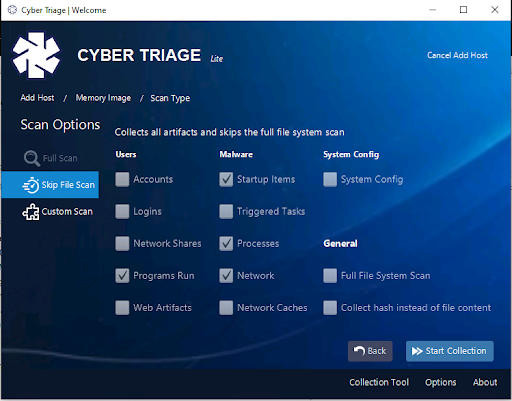This screenshot has height=401, width=512.
Task: Uncheck the Startup Items checkbox
Action: [x=226, y=179]
